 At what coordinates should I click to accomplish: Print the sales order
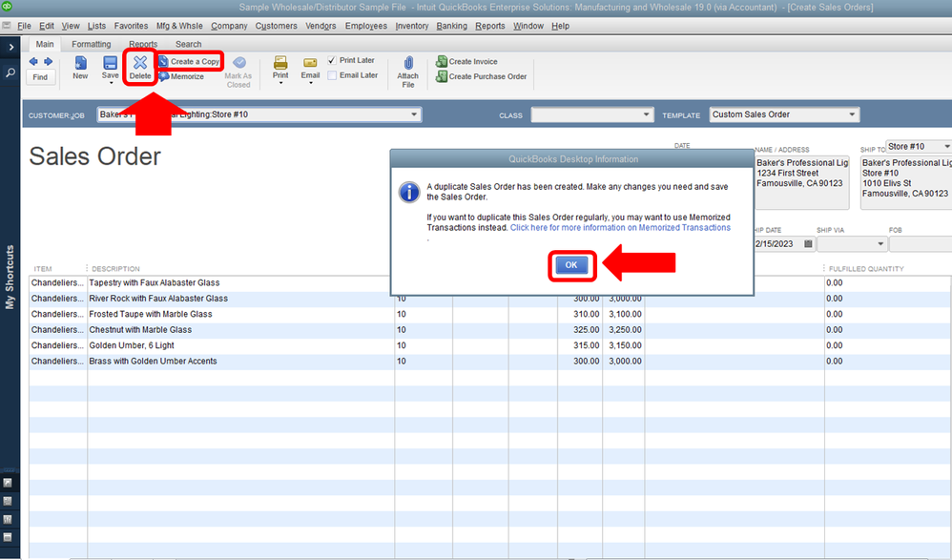click(280, 68)
